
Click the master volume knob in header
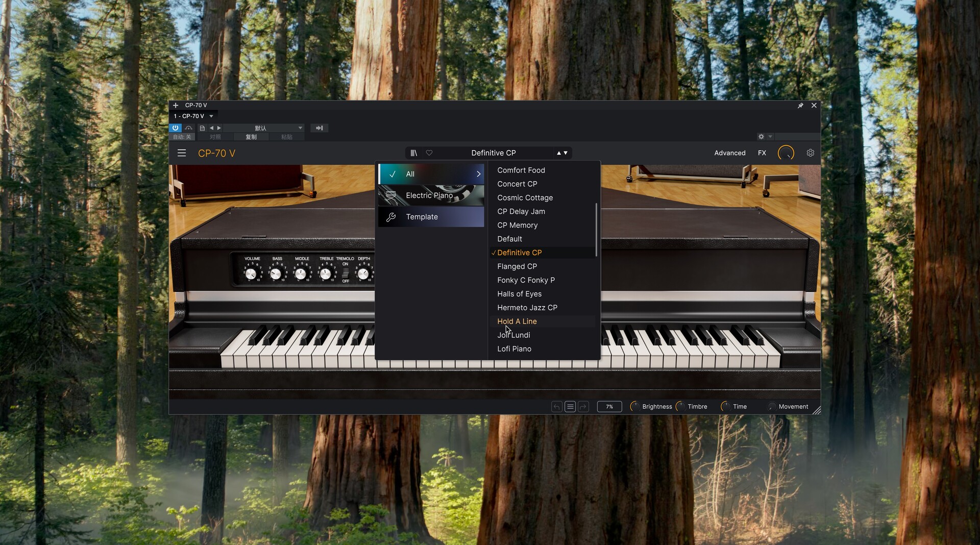point(786,153)
